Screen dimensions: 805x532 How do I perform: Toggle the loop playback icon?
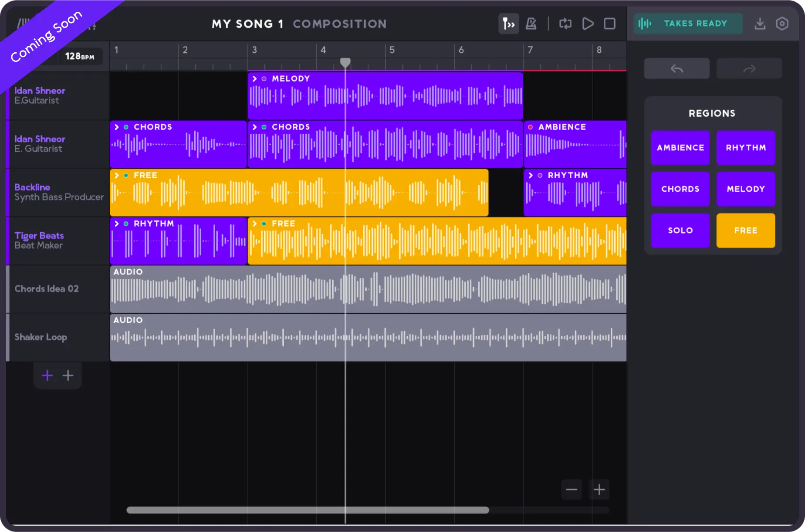(x=565, y=24)
